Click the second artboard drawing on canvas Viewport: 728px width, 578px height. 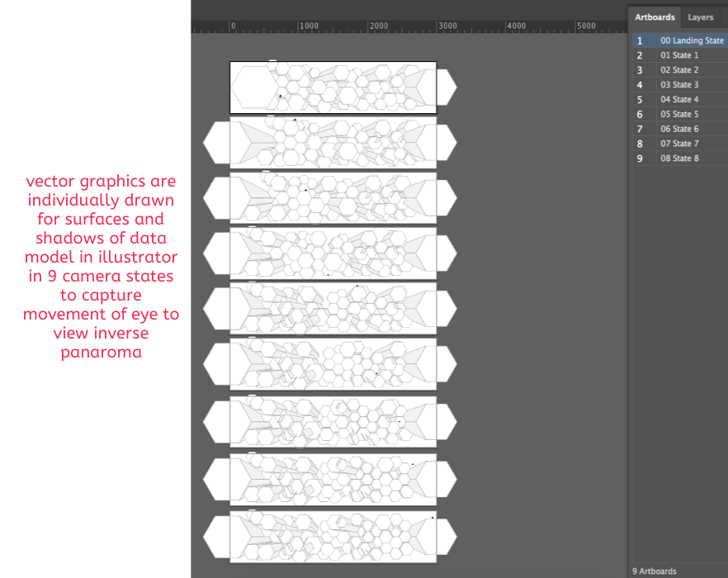pos(333,143)
